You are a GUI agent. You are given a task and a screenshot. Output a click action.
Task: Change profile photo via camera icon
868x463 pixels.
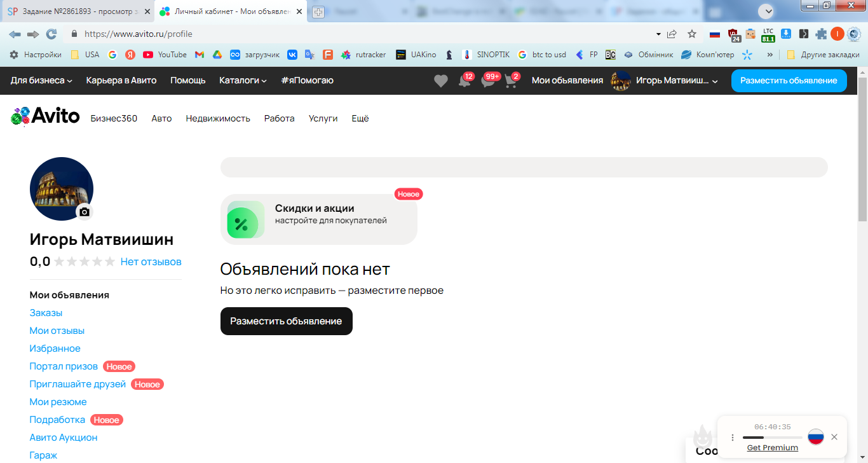coord(85,212)
